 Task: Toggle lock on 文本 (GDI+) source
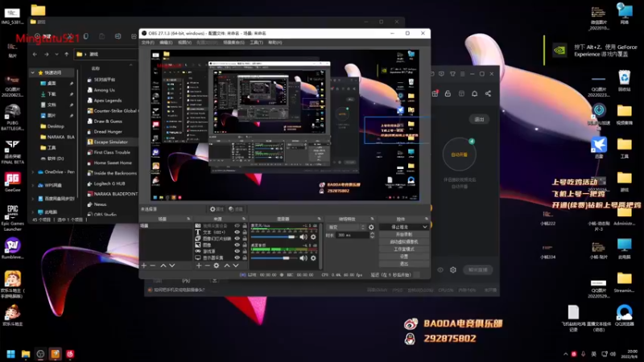coord(245,232)
